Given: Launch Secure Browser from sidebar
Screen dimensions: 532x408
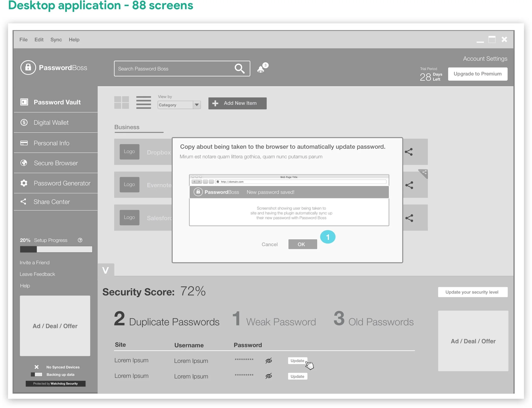Looking at the screenshot, I should coord(56,163).
